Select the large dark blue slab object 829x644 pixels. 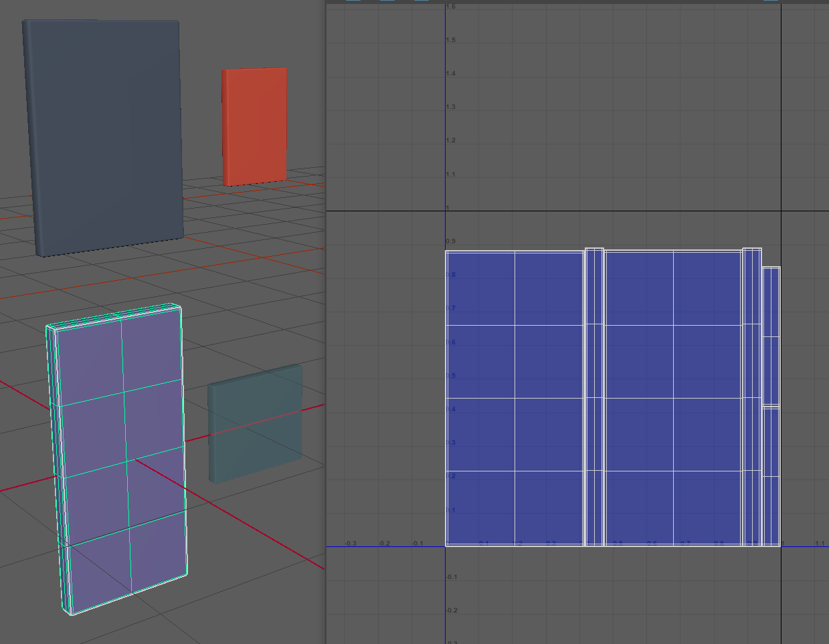104,134
